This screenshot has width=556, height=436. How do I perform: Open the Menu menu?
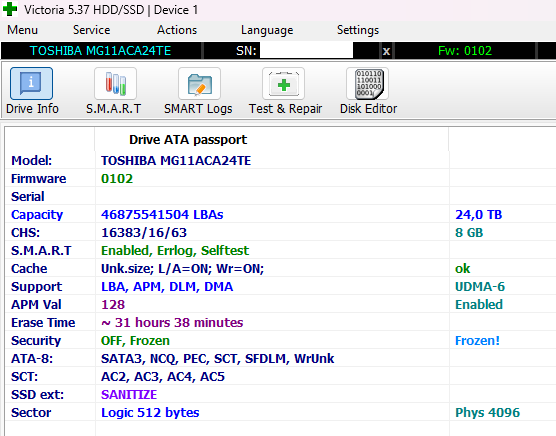22,30
